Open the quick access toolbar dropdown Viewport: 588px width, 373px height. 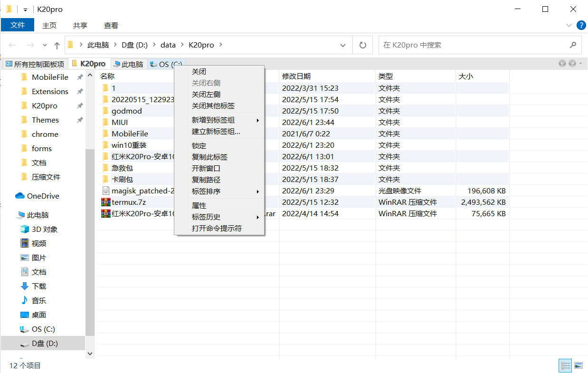[25, 10]
